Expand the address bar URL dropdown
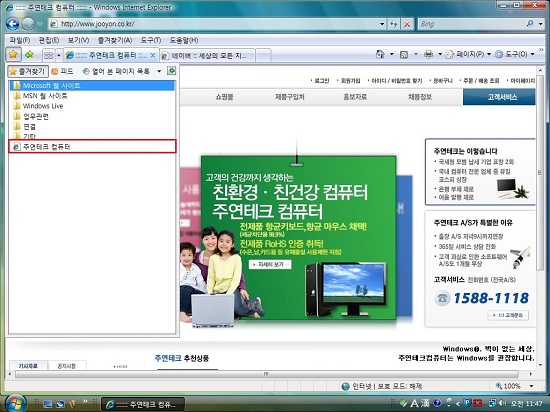 tap(382, 24)
